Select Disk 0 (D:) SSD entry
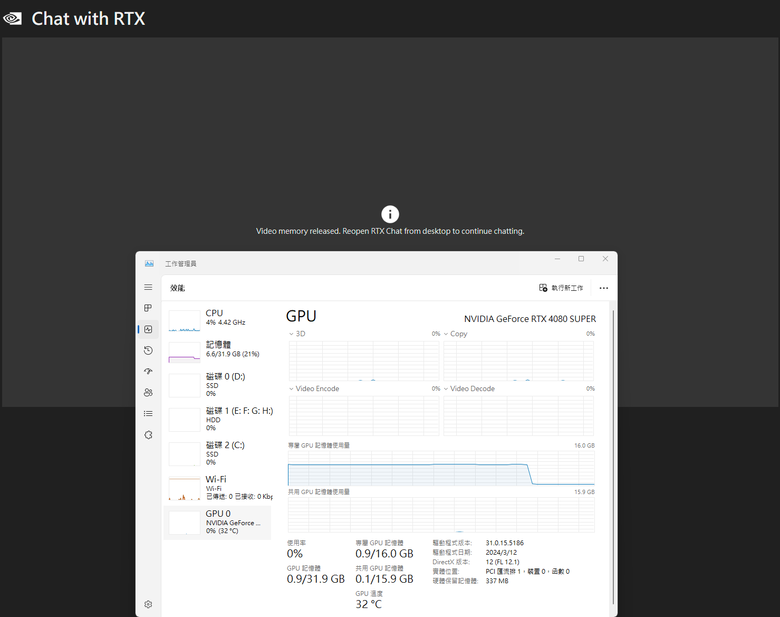 tap(218, 385)
